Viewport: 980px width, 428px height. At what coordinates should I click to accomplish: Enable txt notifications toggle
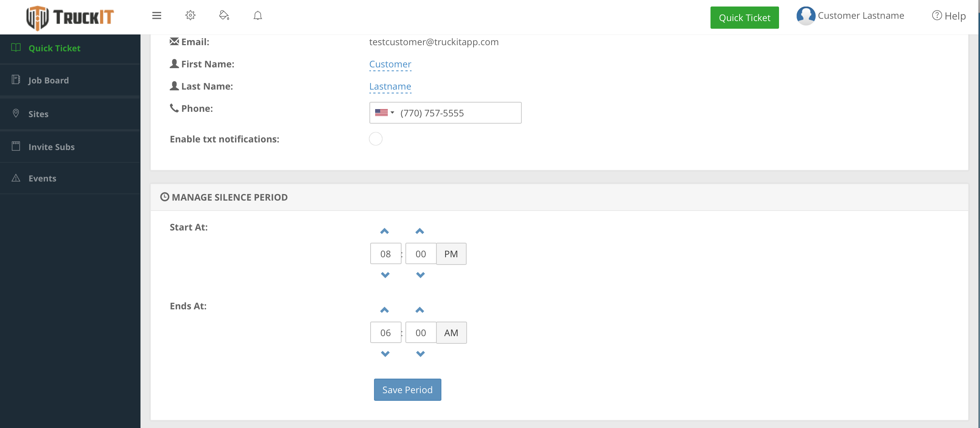(376, 139)
